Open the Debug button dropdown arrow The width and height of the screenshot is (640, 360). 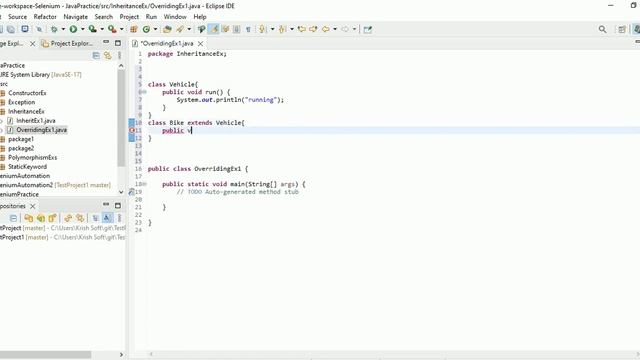(63, 29)
